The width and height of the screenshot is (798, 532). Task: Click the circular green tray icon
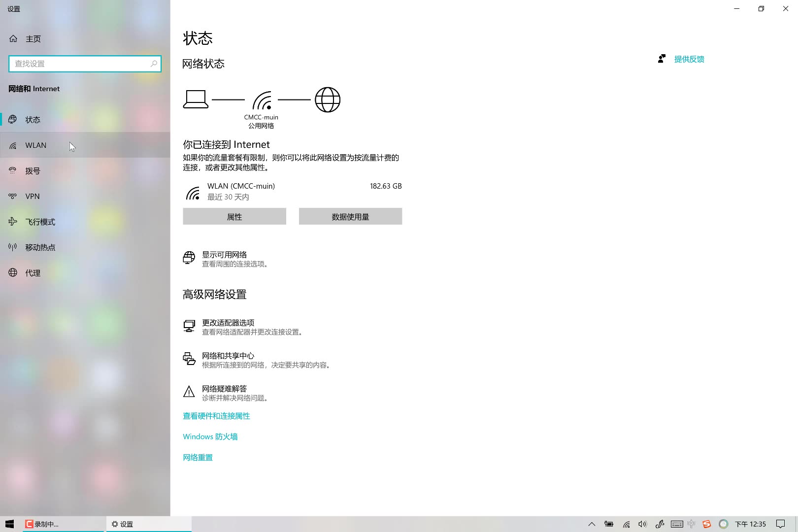[723, 524]
